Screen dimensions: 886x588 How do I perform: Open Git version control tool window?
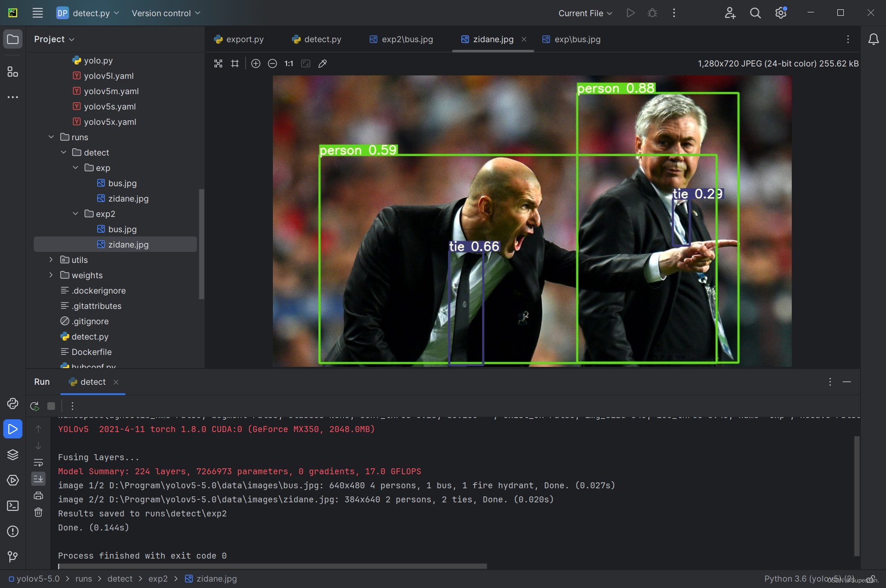click(x=13, y=556)
